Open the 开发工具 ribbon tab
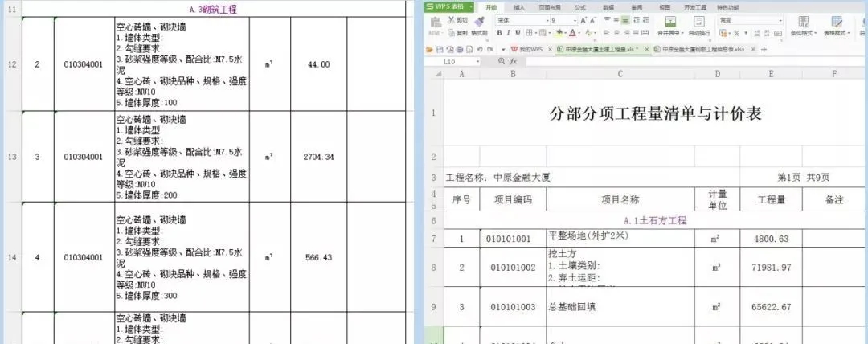Viewport: 868px width, 344px height. [x=695, y=7]
